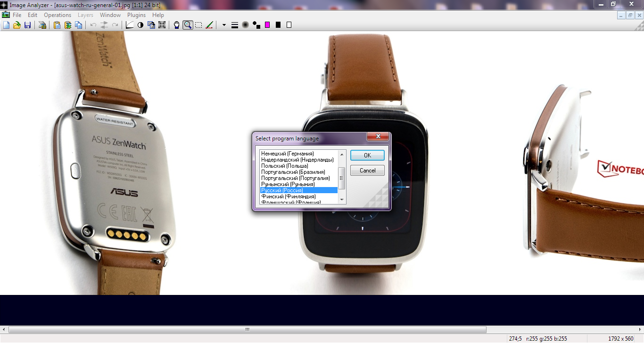
Task: Click the greyed Undo arrow
Action: click(93, 25)
